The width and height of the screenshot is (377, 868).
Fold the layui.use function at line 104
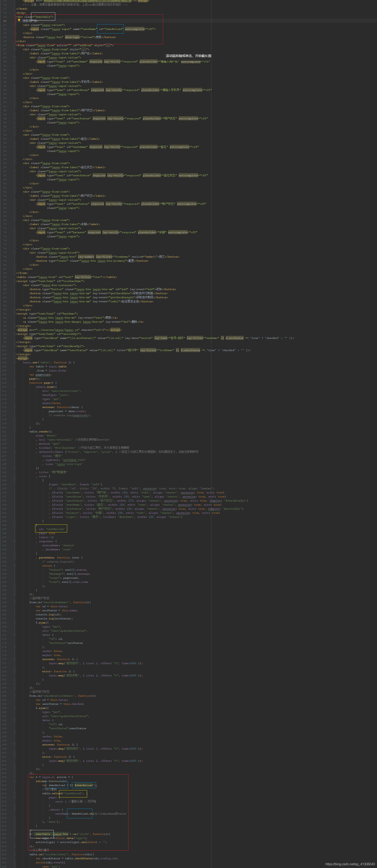[15, 363]
